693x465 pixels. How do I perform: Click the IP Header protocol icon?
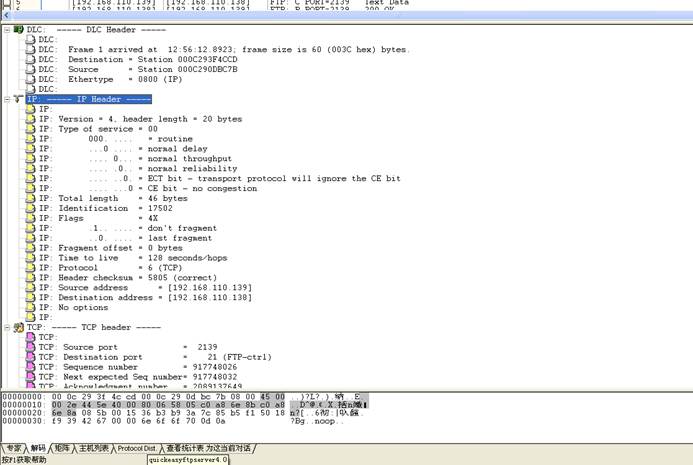pos(19,99)
